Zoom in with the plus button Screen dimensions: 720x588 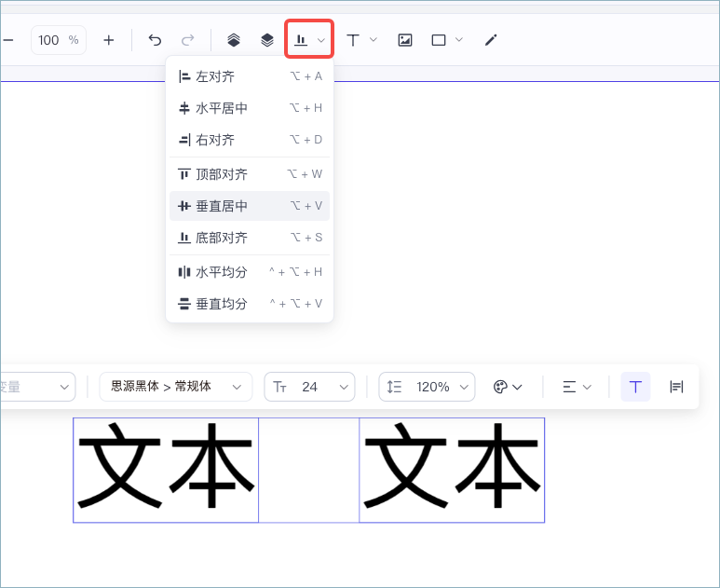tap(108, 40)
